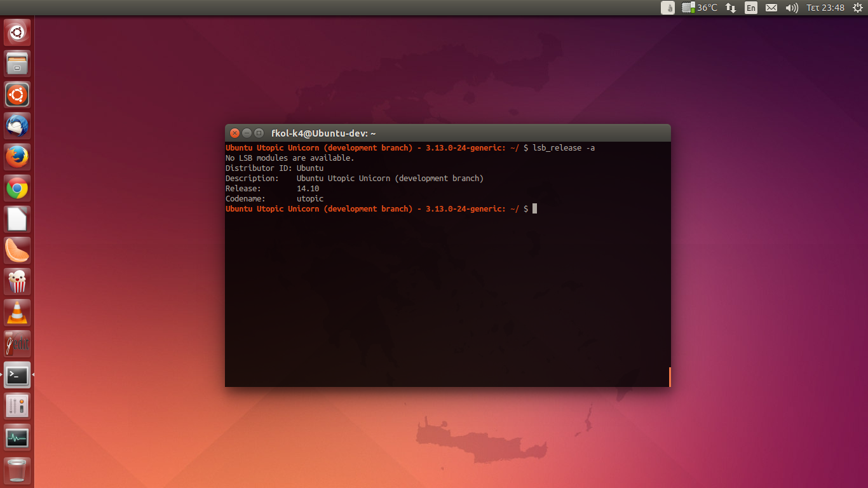Launch Firefox web browser
Image resolution: width=868 pixels, height=488 pixels.
click(17, 157)
